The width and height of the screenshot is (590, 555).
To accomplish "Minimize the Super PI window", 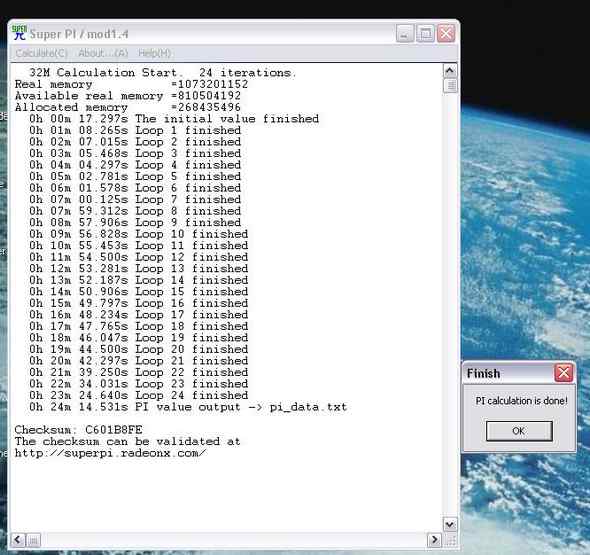I will 405,34.
